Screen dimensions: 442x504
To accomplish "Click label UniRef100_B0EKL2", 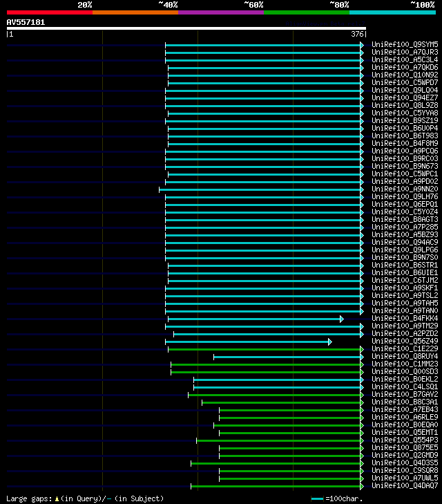I will (405, 380).
